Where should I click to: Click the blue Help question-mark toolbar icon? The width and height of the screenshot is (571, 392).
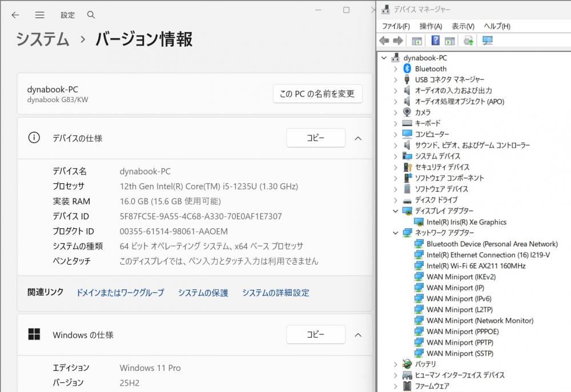point(435,41)
